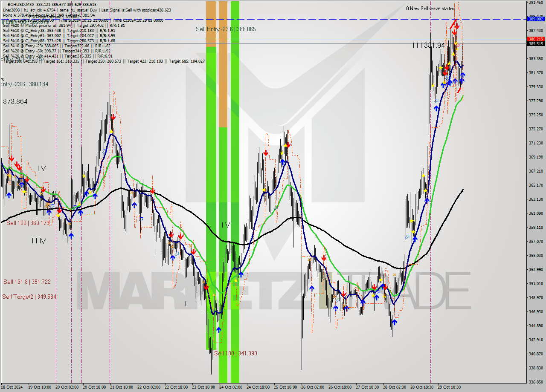
Task: Click the 389.002 price tag on axis
Action: pos(536,19)
